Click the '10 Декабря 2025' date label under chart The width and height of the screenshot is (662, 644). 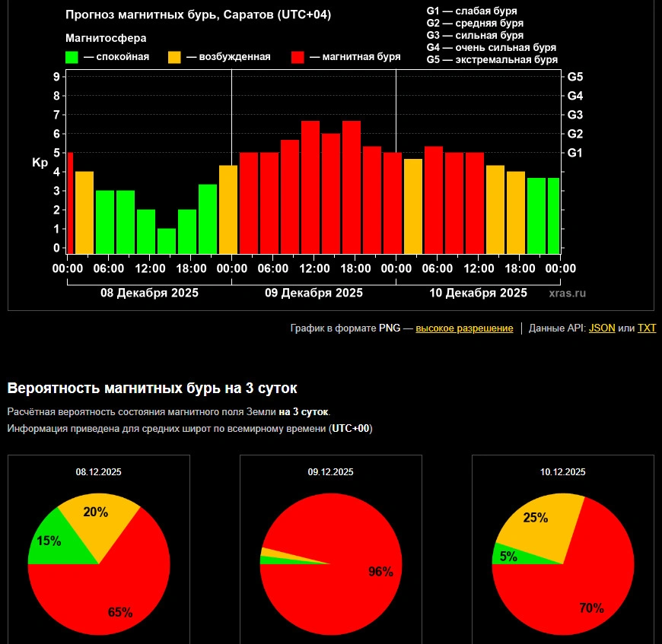point(478,293)
